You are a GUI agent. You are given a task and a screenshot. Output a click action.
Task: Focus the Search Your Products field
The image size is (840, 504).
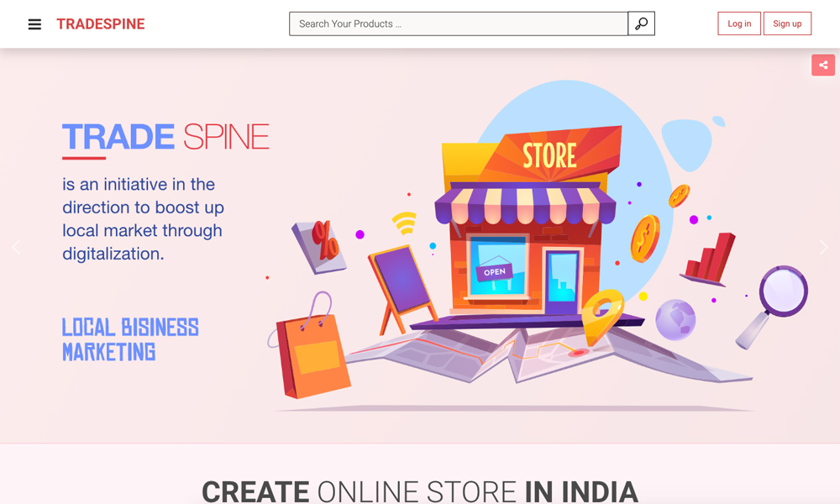click(459, 24)
